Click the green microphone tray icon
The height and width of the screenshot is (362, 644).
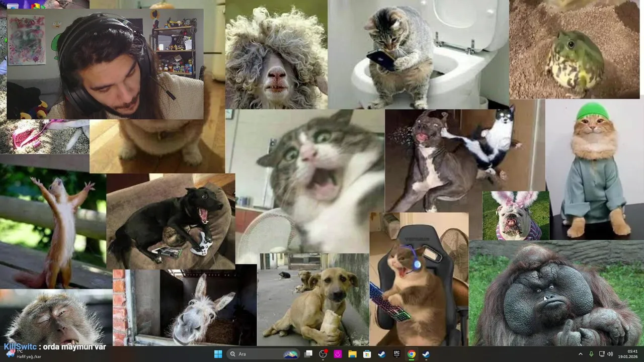[x=591, y=354]
